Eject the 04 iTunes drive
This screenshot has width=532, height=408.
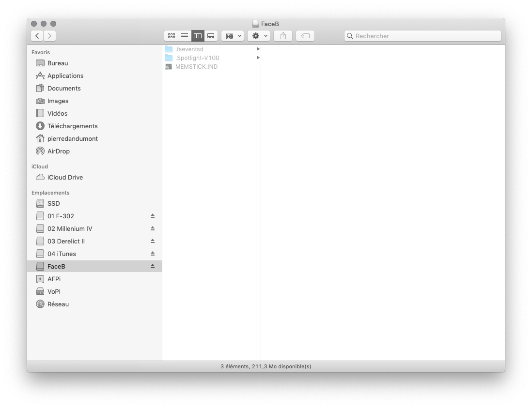click(x=153, y=254)
